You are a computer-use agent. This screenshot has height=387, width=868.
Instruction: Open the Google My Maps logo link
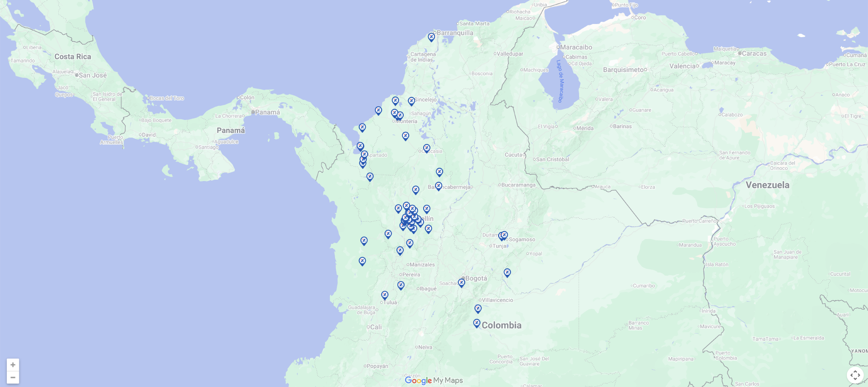pyautogui.click(x=434, y=381)
